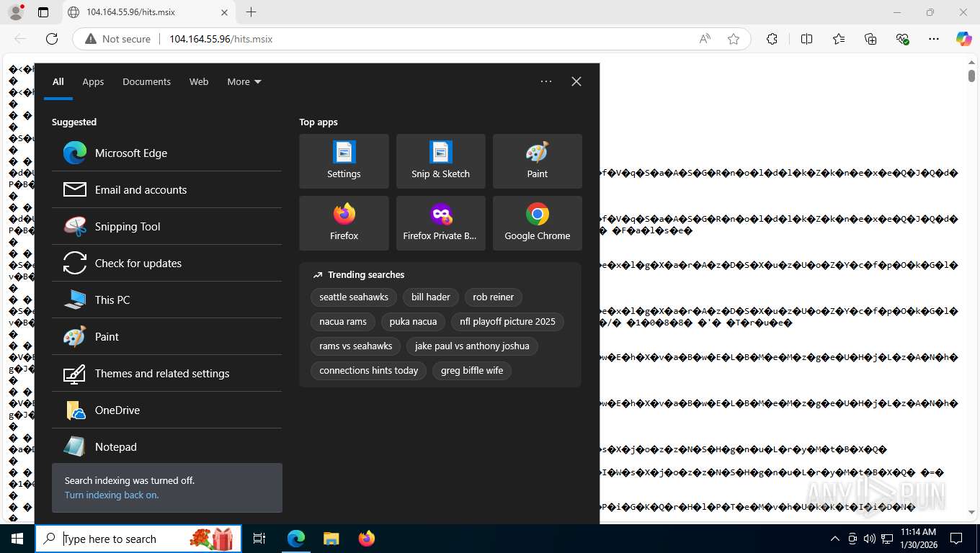The width and height of the screenshot is (980, 553).
Task: Open Snip & Sketch tile
Action: [x=440, y=161]
